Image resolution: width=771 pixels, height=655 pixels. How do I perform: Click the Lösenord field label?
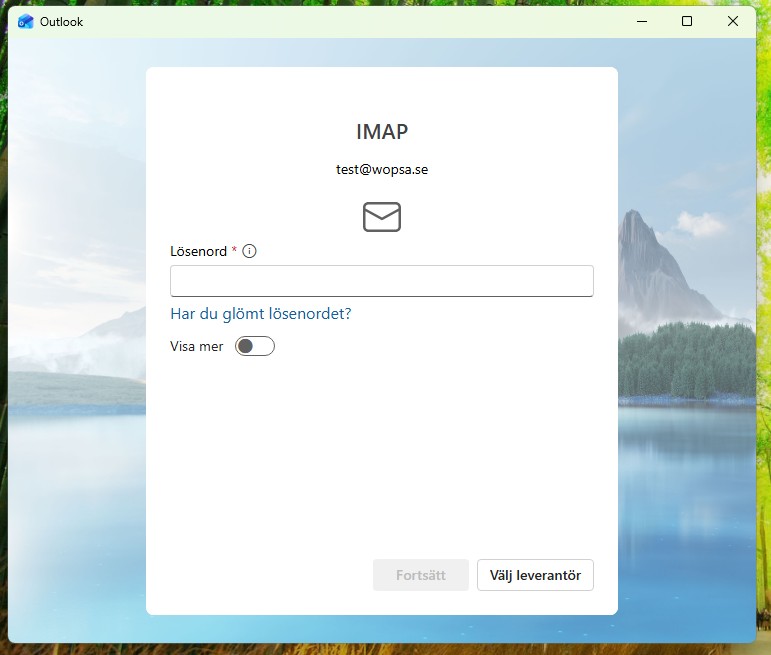199,251
